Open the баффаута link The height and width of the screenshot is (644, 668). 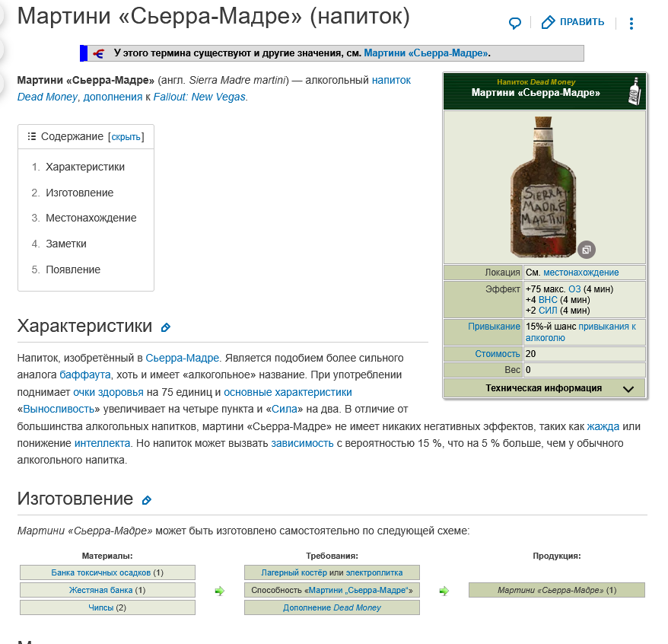(x=84, y=375)
